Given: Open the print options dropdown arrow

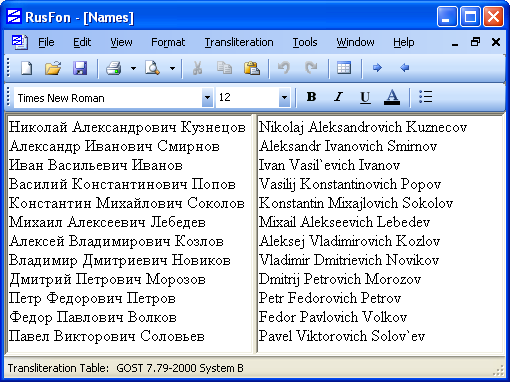Looking at the screenshot, I should tap(133, 69).
